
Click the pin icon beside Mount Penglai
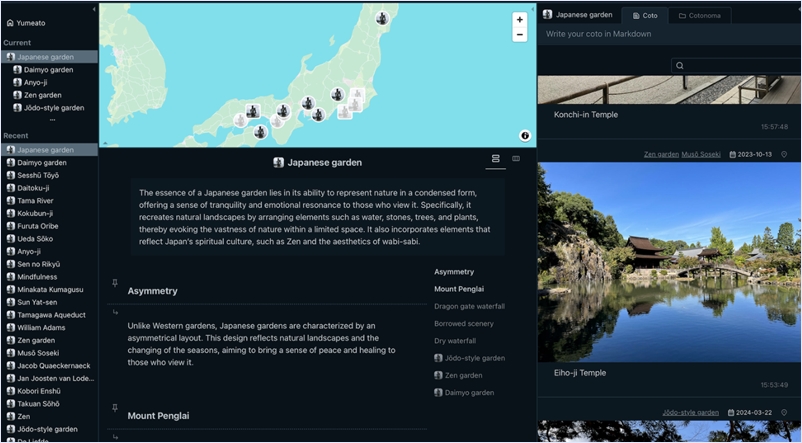coord(115,408)
